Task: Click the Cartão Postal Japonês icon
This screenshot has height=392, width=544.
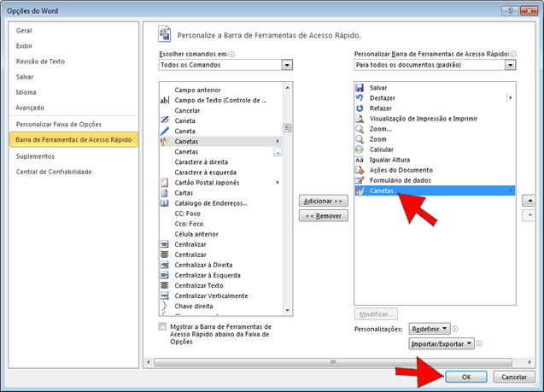Action: tap(165, 183)
